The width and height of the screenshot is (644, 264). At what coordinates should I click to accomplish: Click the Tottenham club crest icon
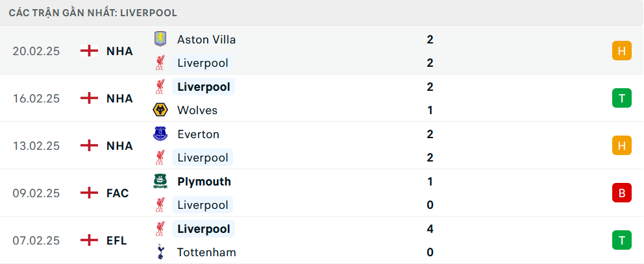(x=160, y=252)
